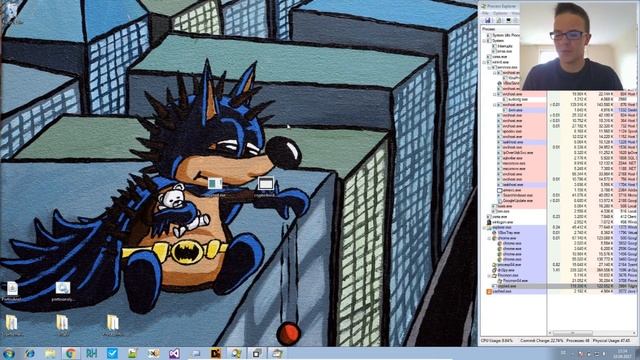
Task: Open File Explorer folder icon on taskbar
Action: [50, 353]
